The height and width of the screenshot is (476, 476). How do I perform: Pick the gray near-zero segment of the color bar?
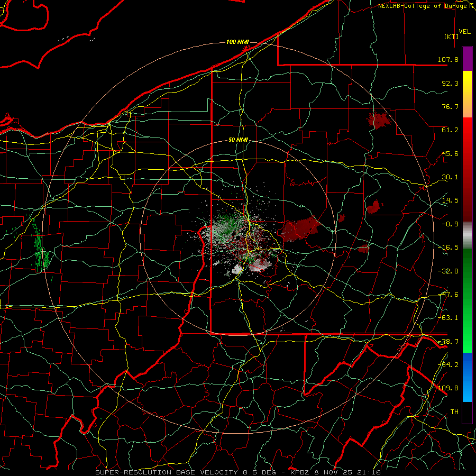(x=467, y=235)
